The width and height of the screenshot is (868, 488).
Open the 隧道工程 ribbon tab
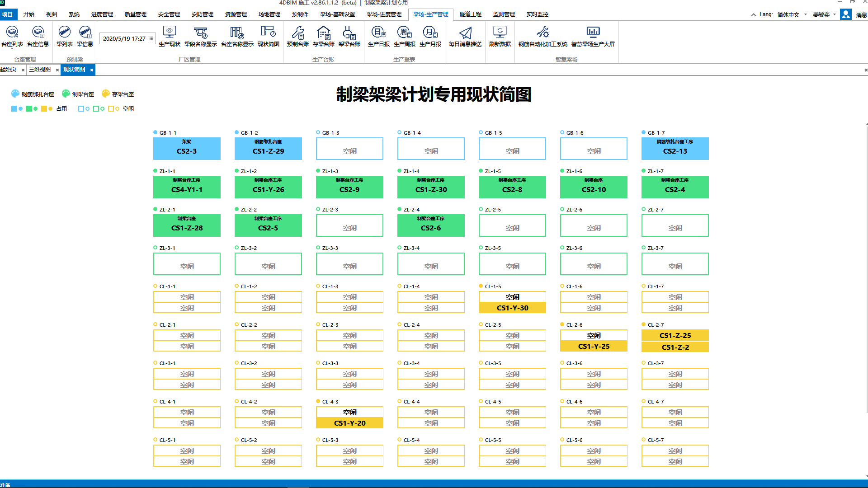(x=471, y=14)
